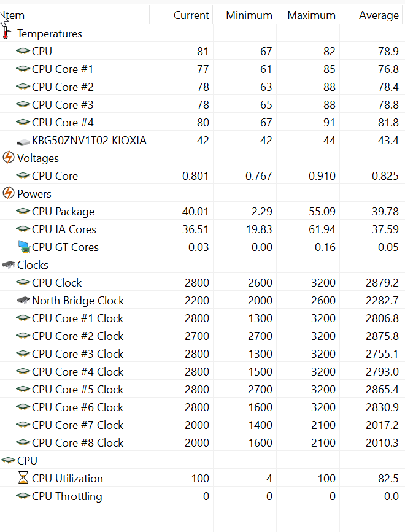Image resolution: width=405 pixels, height=532 pixels.
Task: Select the CPU Core #4 temperature row
Action: coord(201,123)
